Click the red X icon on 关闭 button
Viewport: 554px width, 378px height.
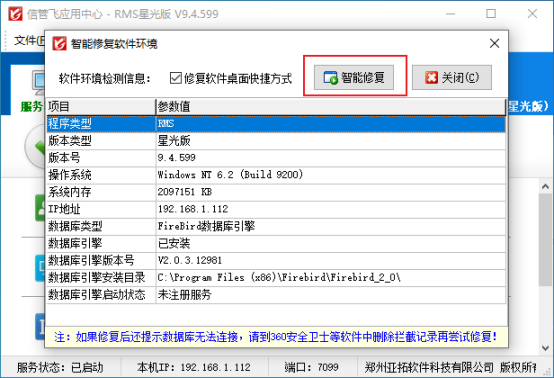431,77
